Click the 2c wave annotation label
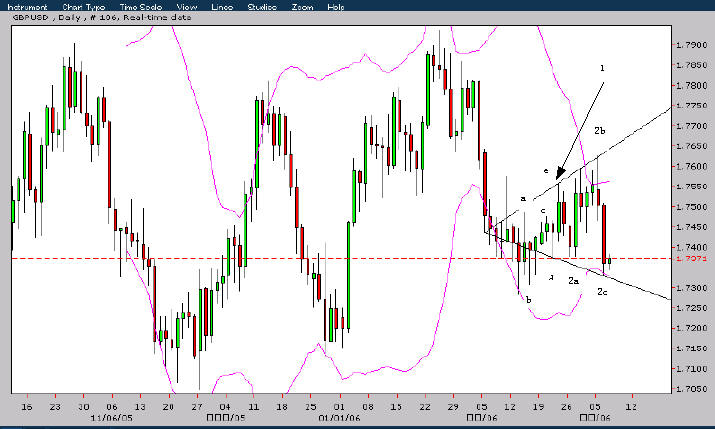The width and height of the screenshot is (715, 429). click(602, 292)
